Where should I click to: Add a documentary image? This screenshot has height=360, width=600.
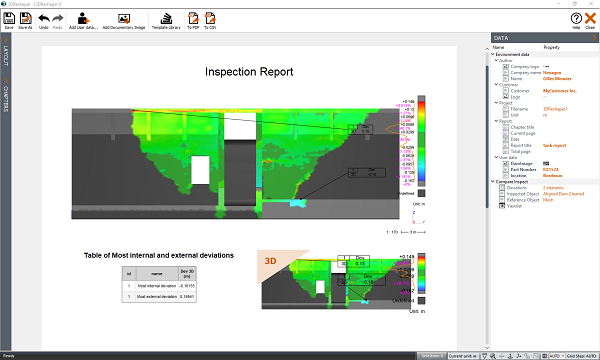point(124,20)
